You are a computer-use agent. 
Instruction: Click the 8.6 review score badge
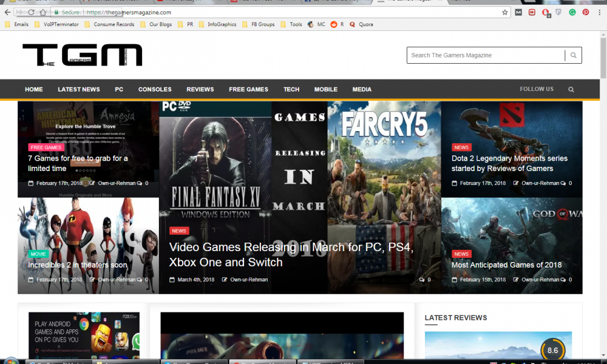point(552,350)
